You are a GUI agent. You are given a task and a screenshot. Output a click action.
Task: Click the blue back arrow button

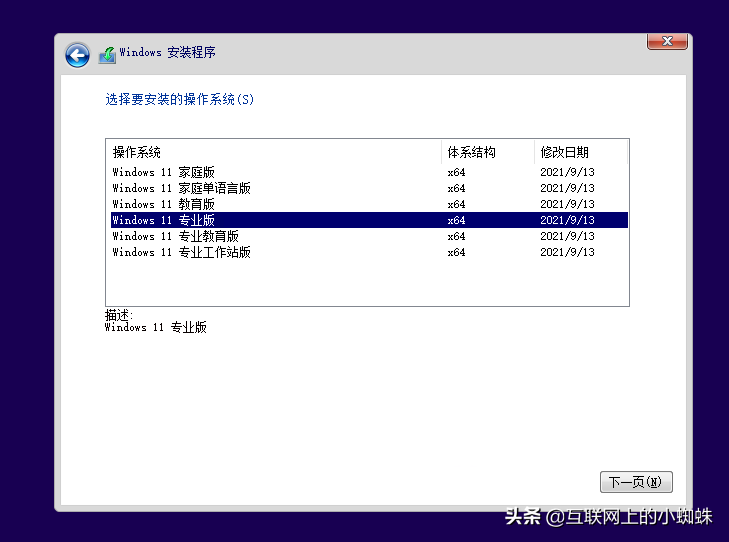point(77,55)
